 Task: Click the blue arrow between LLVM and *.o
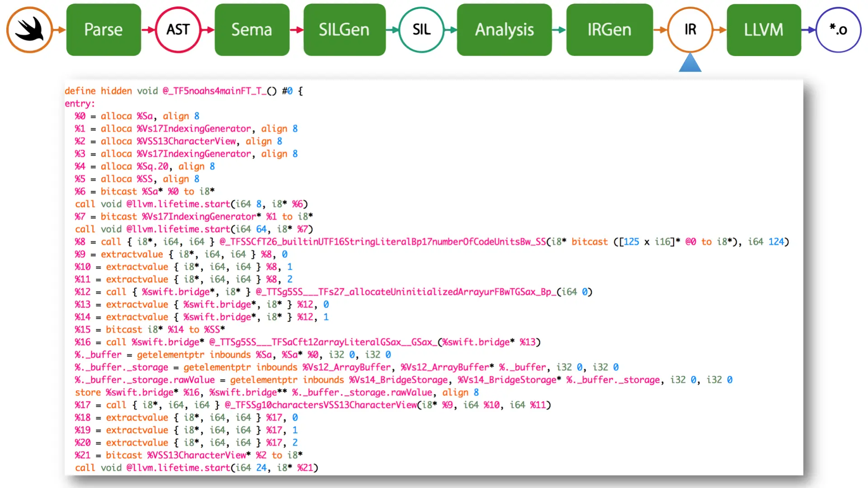[808, 30]
